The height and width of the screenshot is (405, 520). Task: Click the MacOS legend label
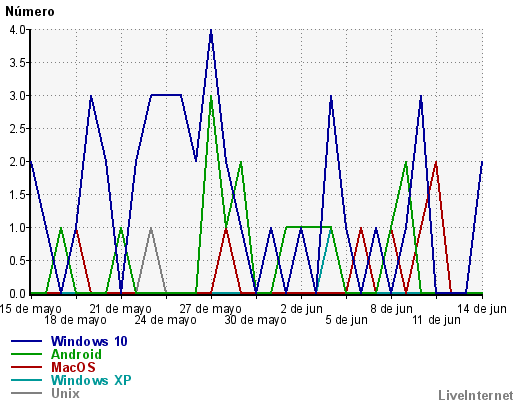coord(73,367)
